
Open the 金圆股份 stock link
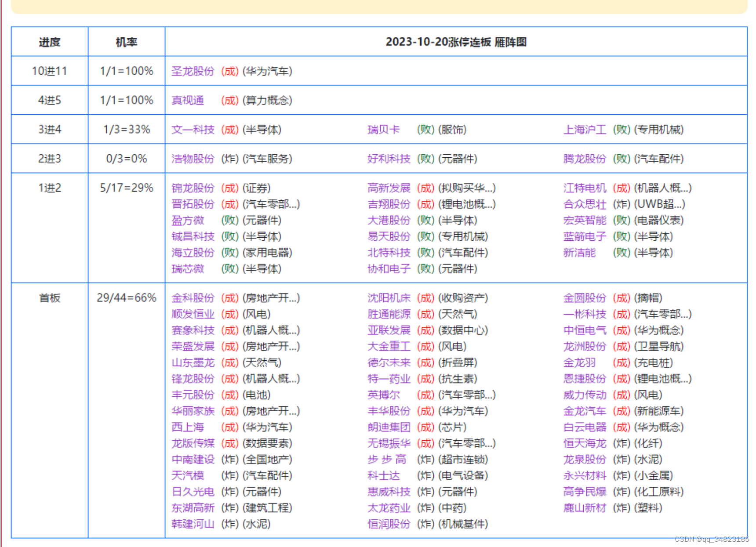pyautogui.click(x=585, y=298)
